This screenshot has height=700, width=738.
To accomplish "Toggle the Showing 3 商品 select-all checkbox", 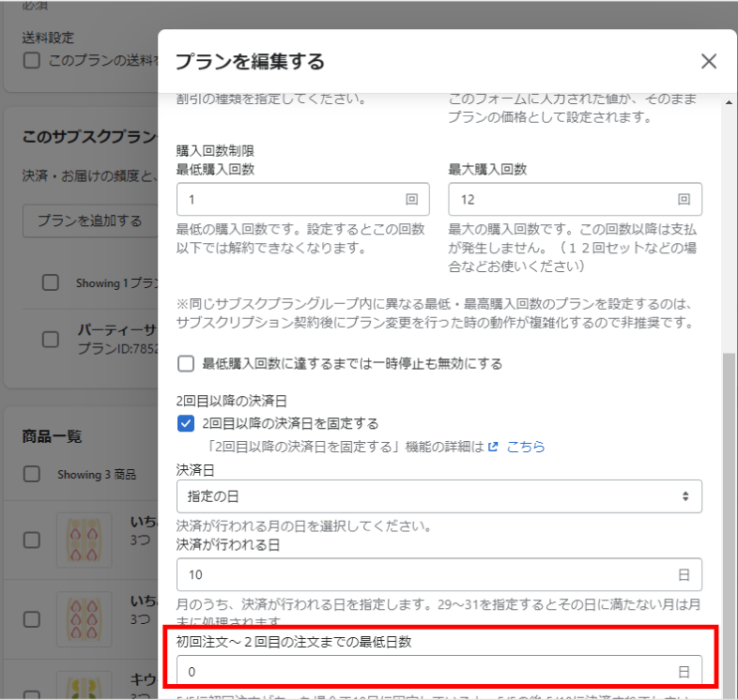I will [x=32, y=474].
